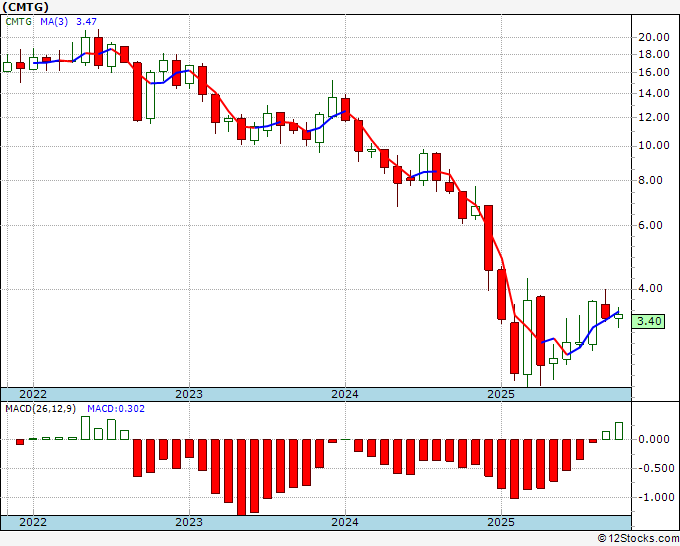Click 2025 on the MACD panel timeline

501,522
